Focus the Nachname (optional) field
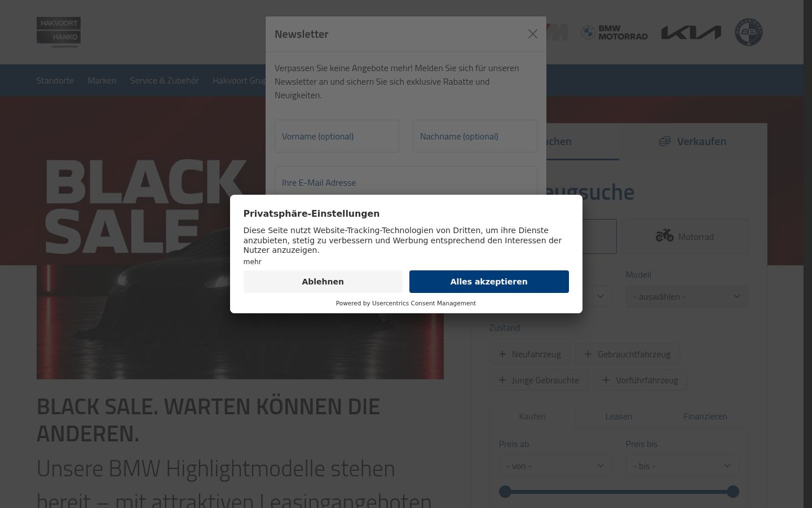This screenshot has width=812, height=508. pyautogui.click(x=475, y=136)
